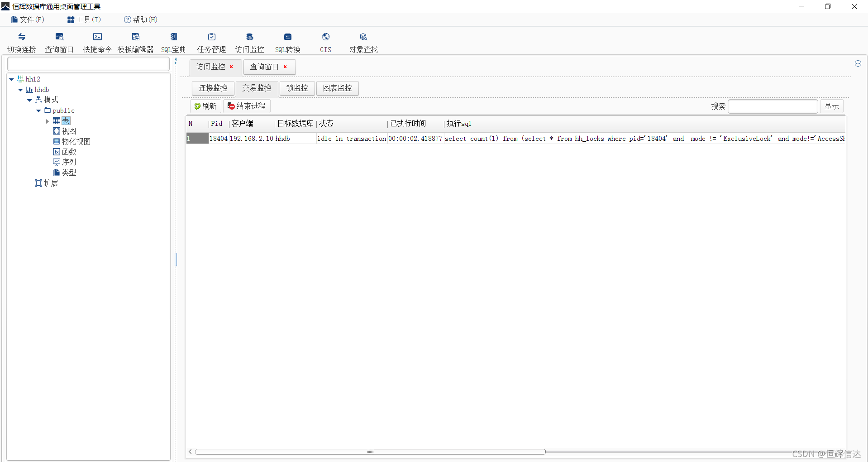
Task: Open the 查询窗口 query window toolbar icon
Action: coord(60,37)
